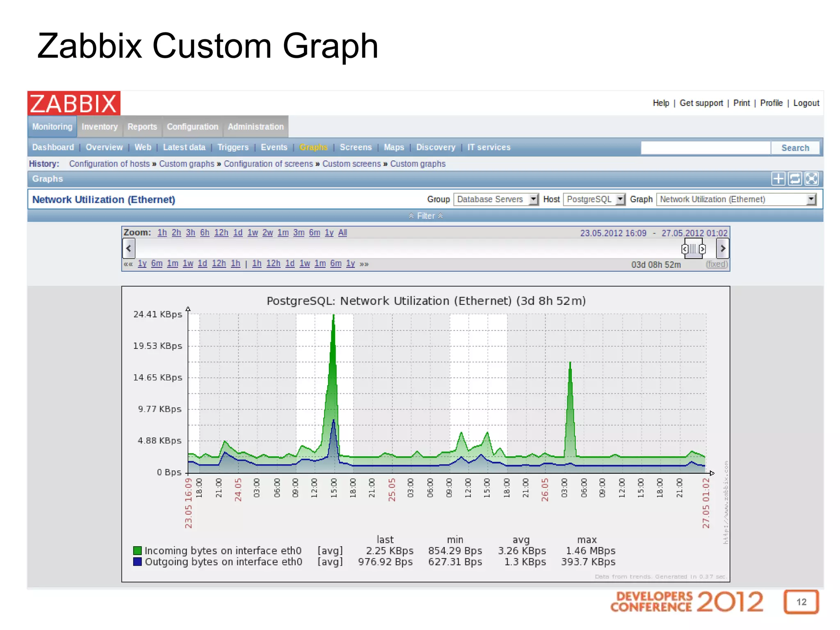Viewport: 840px width, 630px height.
Task: Open the Administration tab
Action: [256, 127]
